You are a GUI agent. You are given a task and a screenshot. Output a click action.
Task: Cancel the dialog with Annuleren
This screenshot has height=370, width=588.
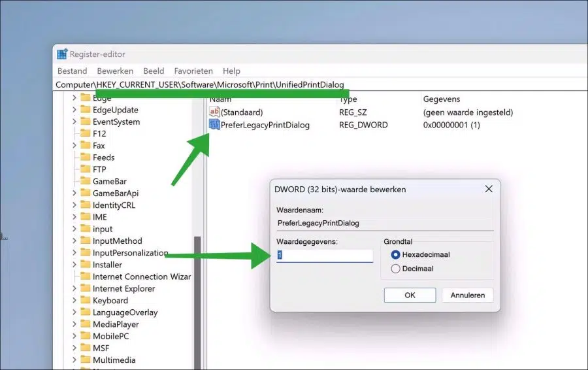coord(468,295)
